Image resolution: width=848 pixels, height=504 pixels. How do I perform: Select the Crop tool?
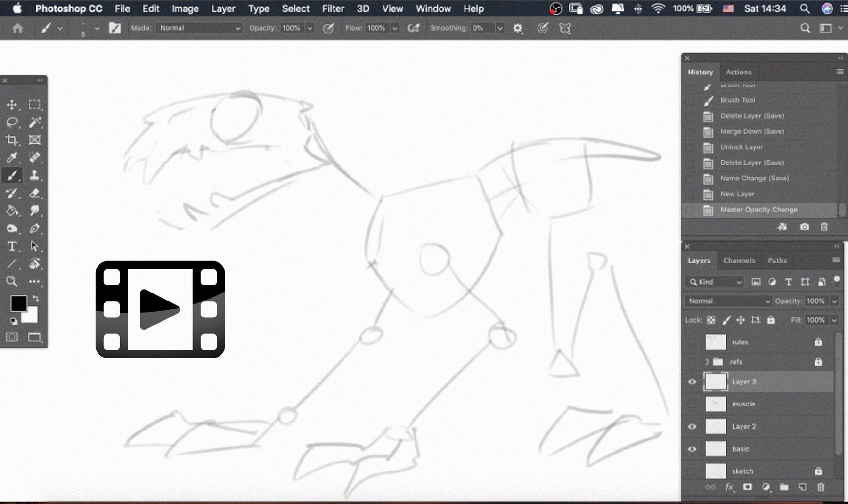12,140
